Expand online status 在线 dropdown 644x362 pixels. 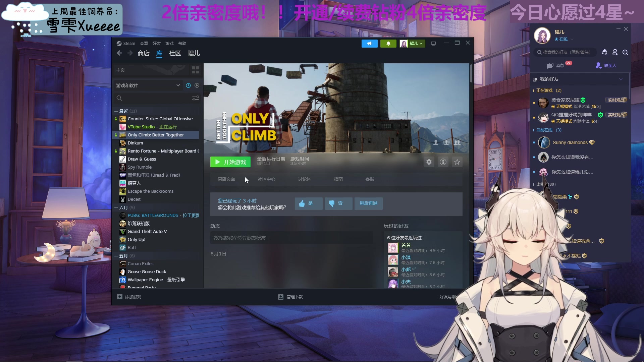(563, 39)
